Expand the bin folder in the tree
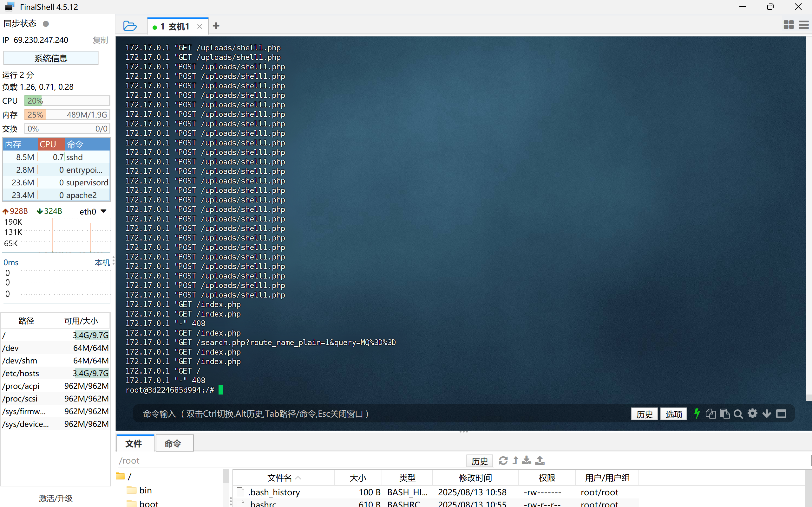 pos(145,490)
